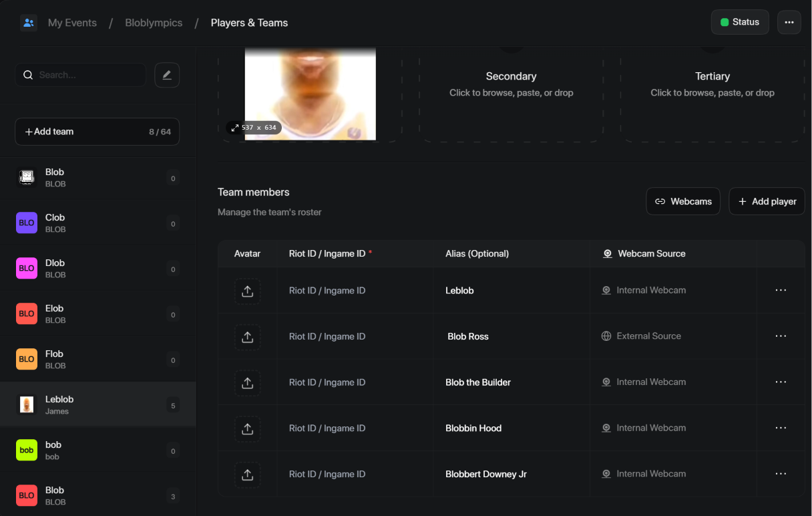
Task: Edit the Blobbin Hood alias field
Action: click(512, 428)
